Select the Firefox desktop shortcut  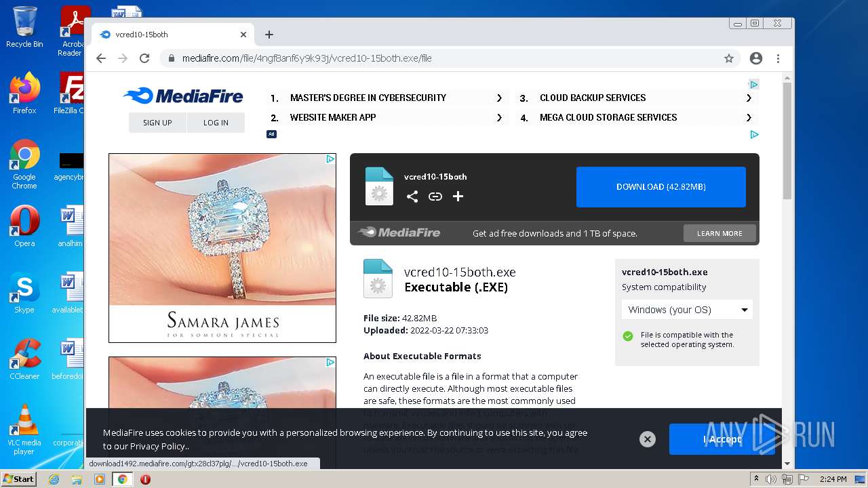24,93
